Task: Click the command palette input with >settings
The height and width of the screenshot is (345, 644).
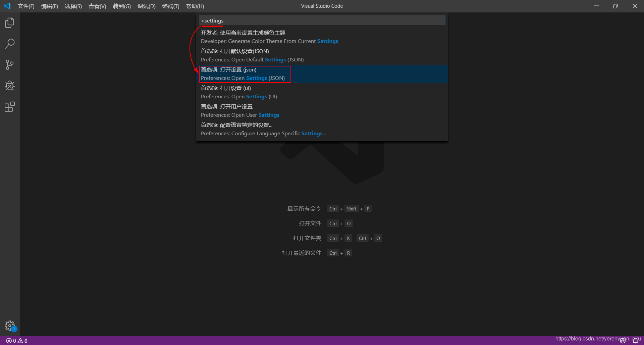Action: pyautogui.click(x=322, y=20)
